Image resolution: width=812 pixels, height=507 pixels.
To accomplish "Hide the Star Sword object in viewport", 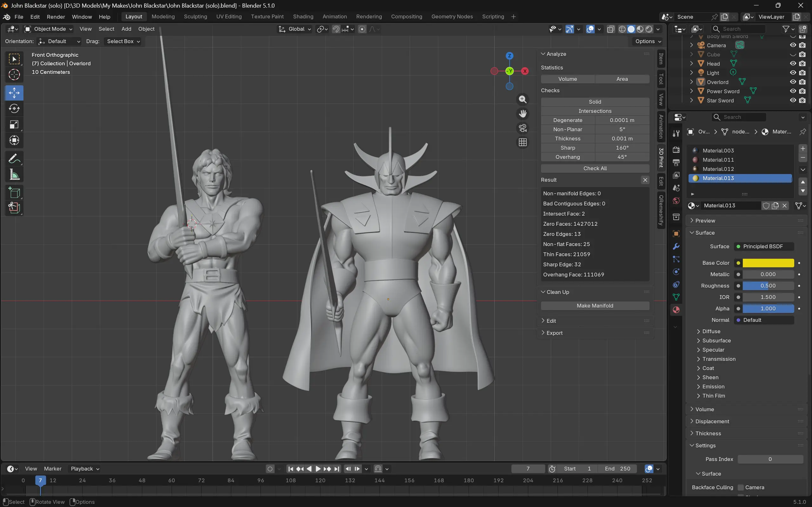I will (x=793, y=100).
